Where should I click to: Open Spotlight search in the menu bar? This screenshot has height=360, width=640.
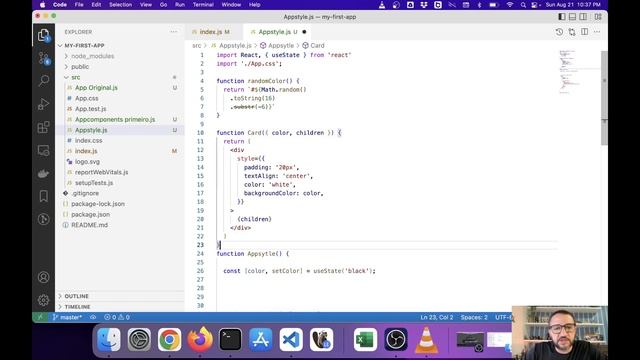click(x=523, y=5)
